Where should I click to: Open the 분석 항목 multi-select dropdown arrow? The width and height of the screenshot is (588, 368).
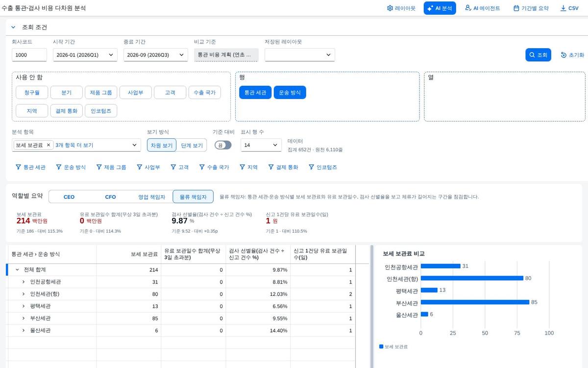tap(135, 145)
